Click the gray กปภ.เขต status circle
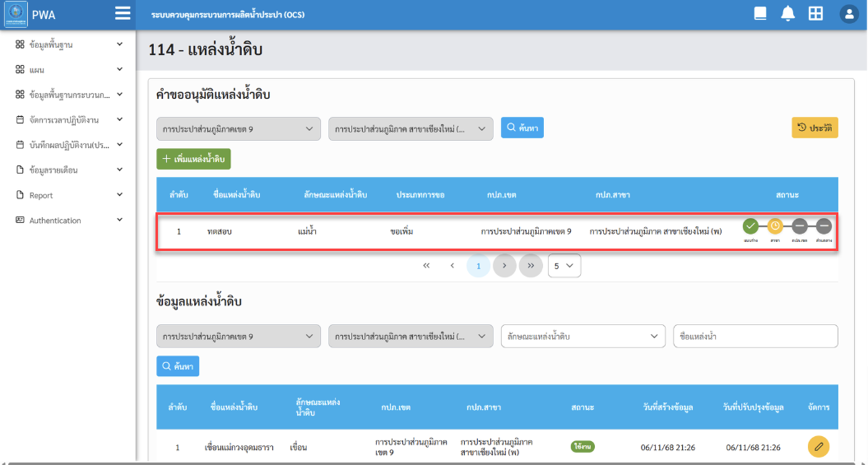 (800, 226)
